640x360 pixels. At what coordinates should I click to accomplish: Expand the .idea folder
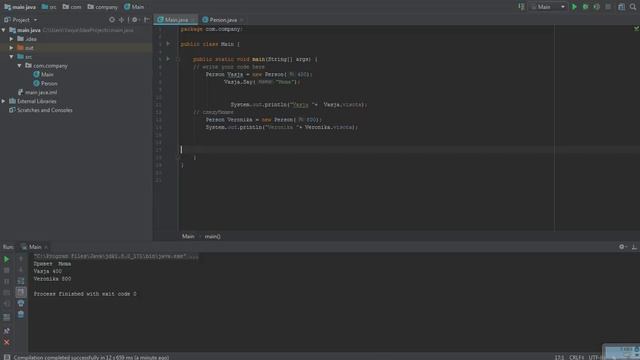click(x=11, y=39)
